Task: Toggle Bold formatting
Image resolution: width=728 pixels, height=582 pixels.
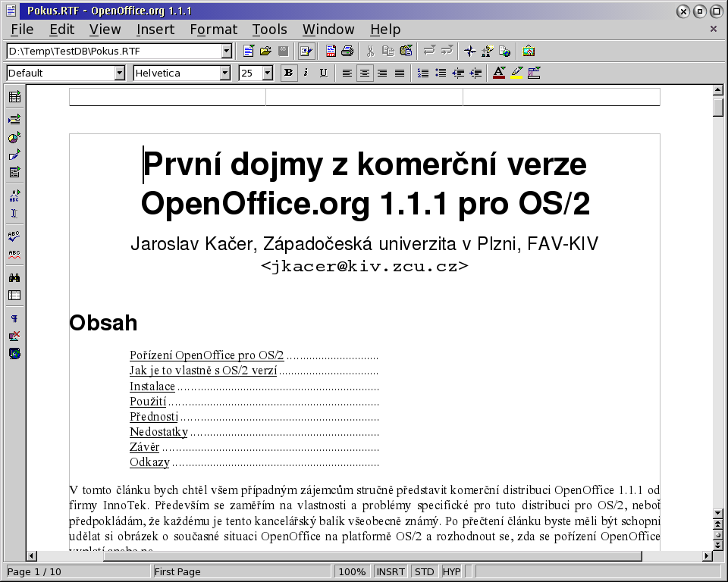Action: (288, 73)
